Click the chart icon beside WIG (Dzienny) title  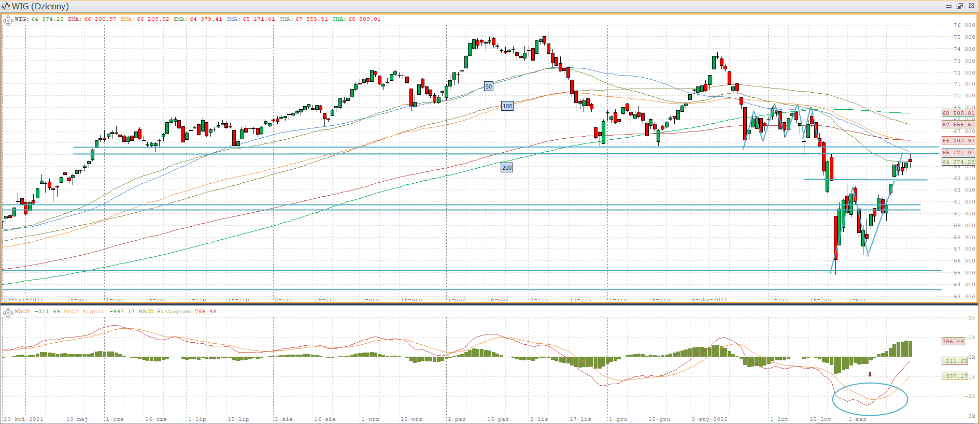click(6, 6)
